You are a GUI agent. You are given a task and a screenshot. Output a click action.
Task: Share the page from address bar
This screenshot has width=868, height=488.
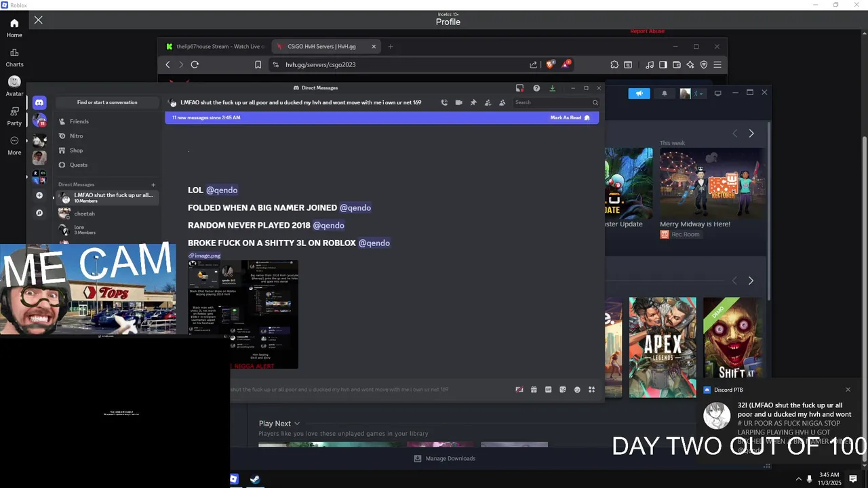(534, 64)
